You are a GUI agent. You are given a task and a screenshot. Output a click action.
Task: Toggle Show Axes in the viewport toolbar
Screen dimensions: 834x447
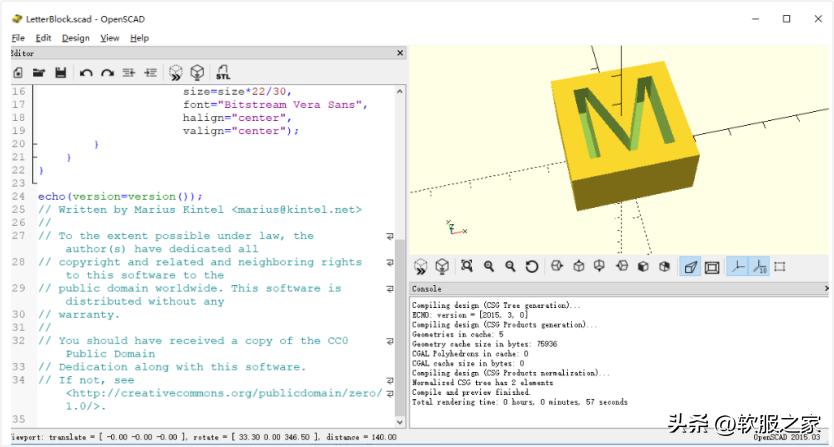(x=737, y=267)
